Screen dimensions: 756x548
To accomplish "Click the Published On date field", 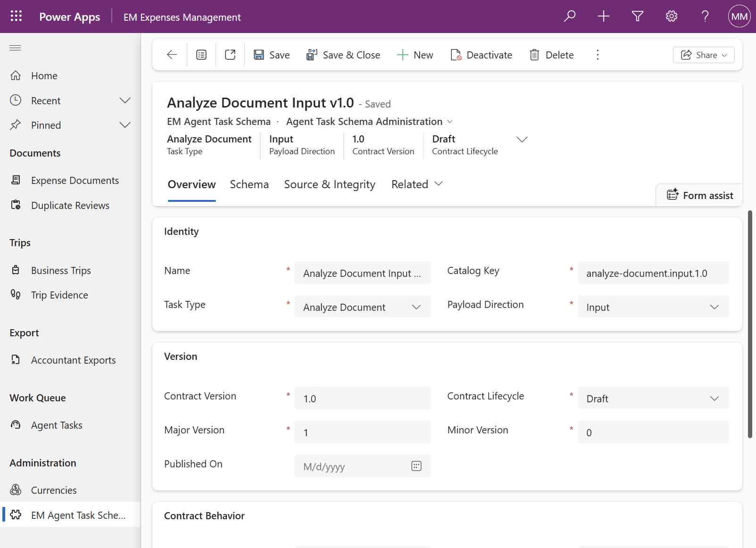I will pos(362,466).
